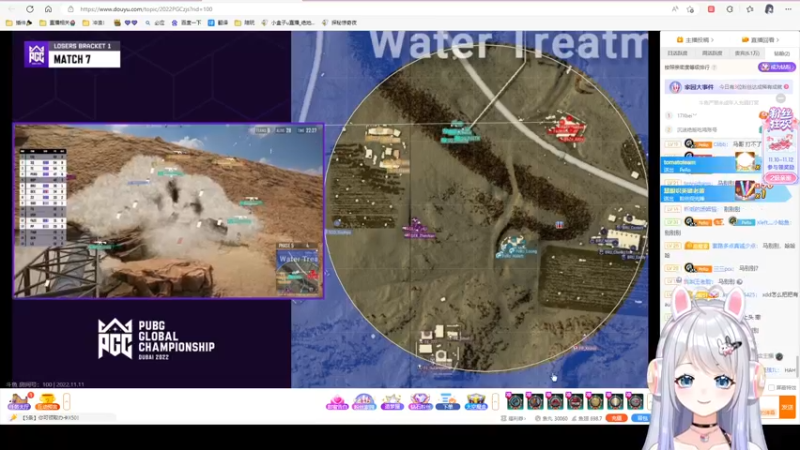
Task: Click the task hall horse icon
Action: 19,402
